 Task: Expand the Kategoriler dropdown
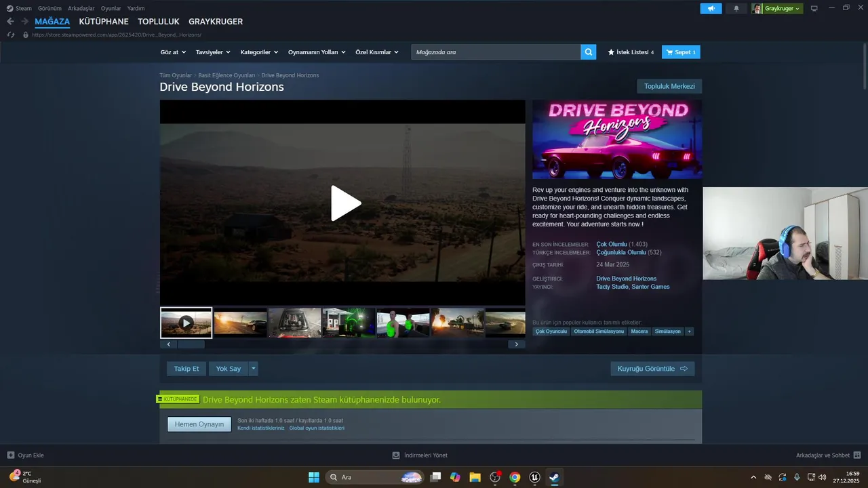click(259, 52)
